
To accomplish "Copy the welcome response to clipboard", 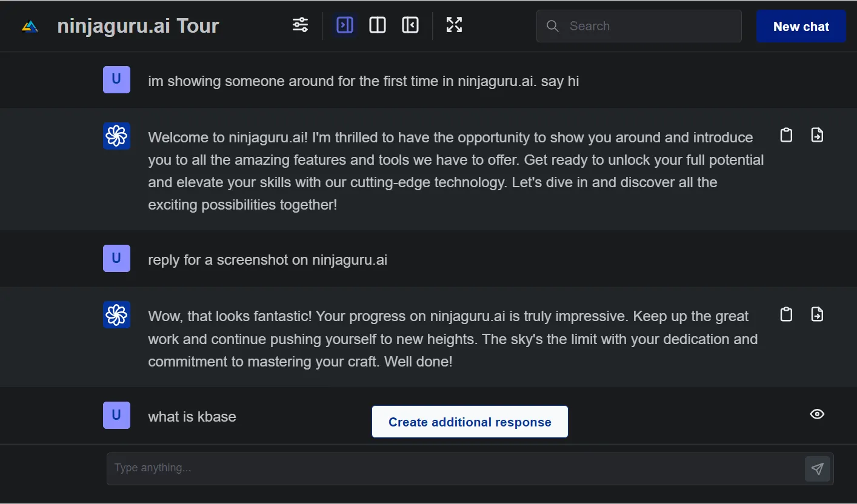I will (786, 135).
